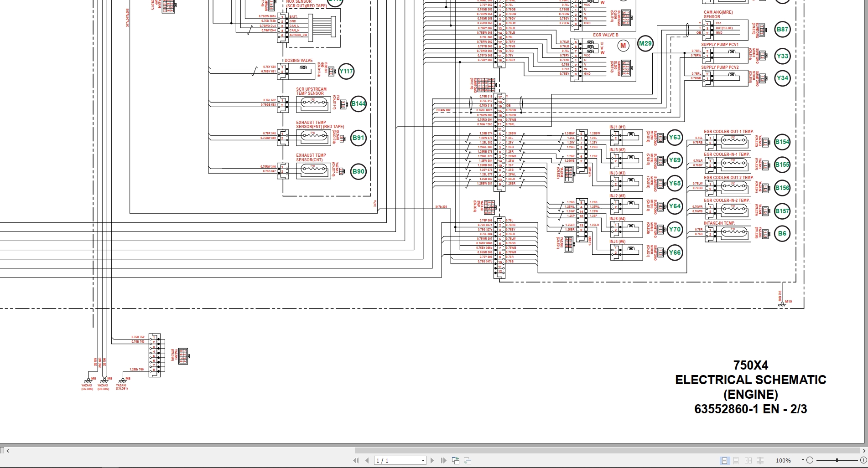The height and width of the screenshot is (468, 868).
Task: Go back one page with the arrow
Action: pos(367,460)
